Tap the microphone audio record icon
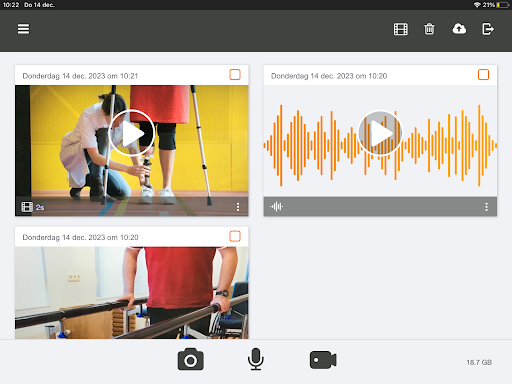512x384 pixels. point(256,359)
